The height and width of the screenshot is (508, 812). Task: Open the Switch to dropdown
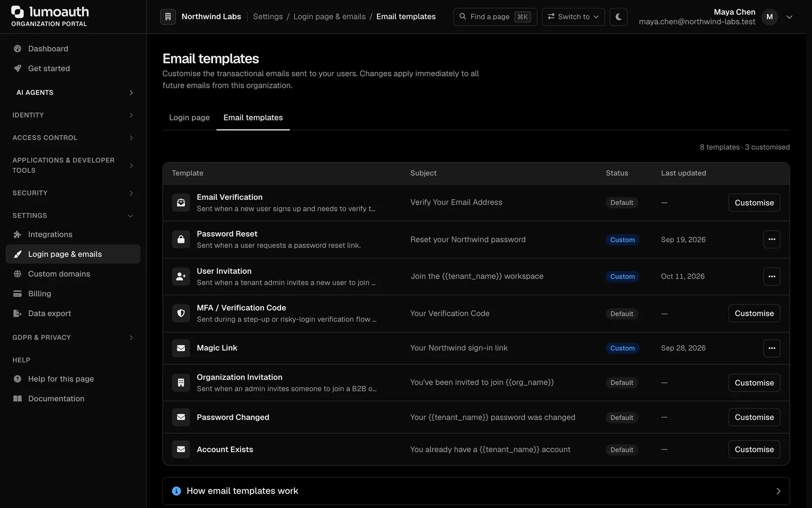click(573, 17)
